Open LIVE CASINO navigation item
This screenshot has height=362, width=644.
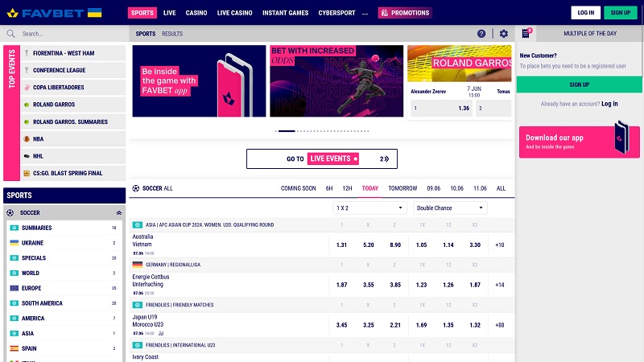click(x=234, y=13)
